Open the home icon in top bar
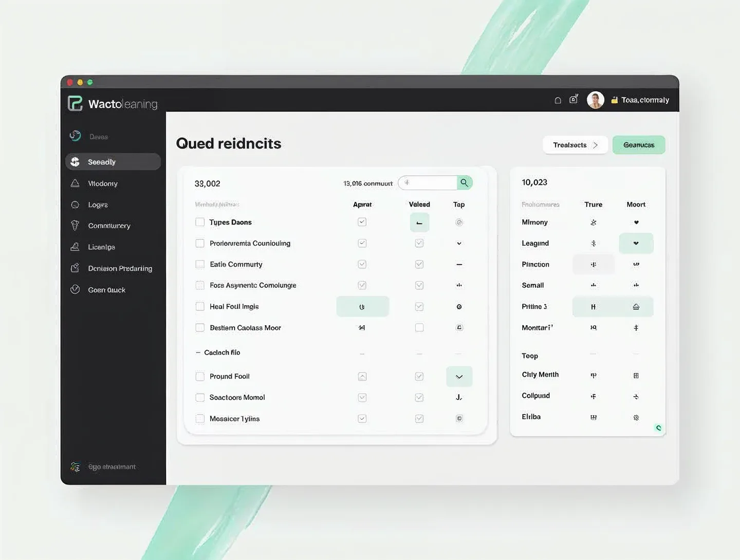 (558, 100)
